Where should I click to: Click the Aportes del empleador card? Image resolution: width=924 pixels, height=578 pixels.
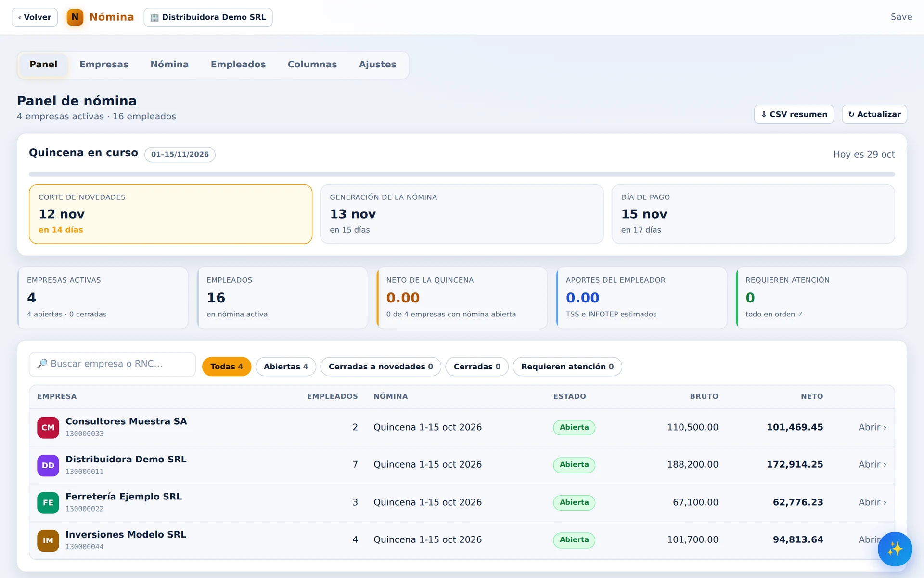pos(642,298)
